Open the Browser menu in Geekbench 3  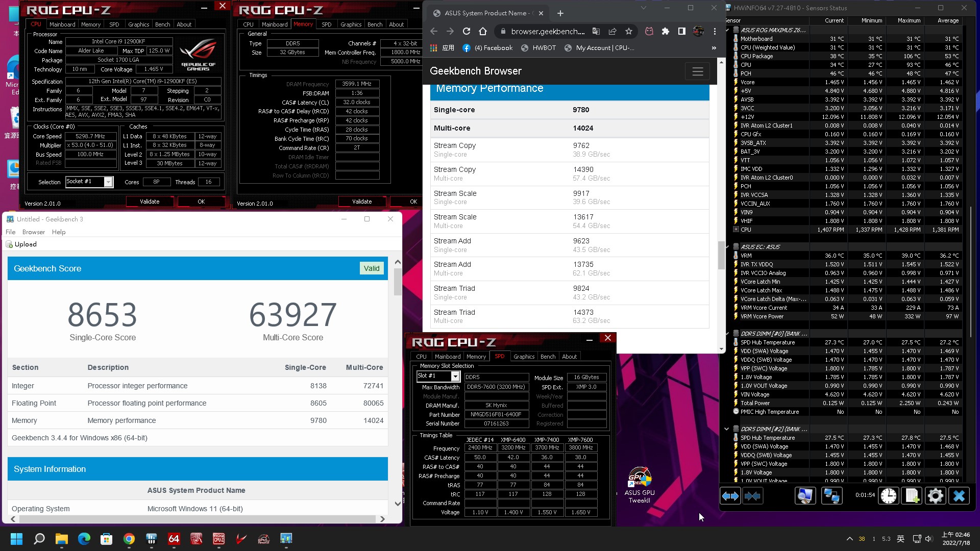point(34,232)
